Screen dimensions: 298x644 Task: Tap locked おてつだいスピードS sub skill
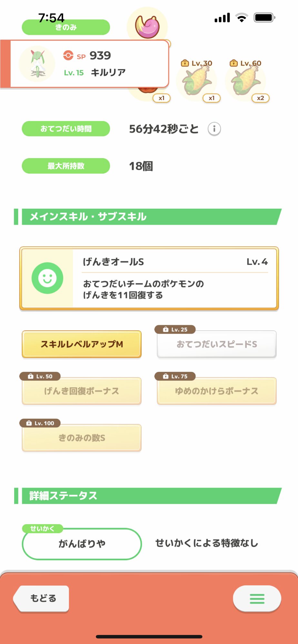click(x=216, y=344)
